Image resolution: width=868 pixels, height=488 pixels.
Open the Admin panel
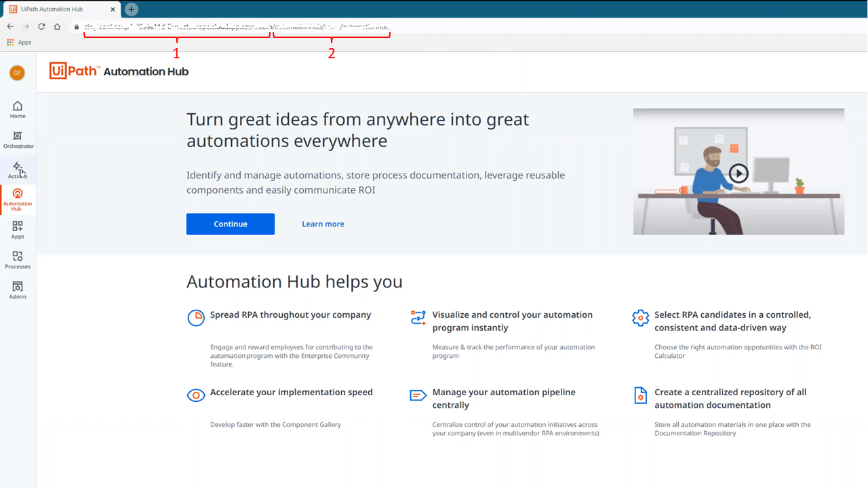pyautogui.click(x=17, y=289)
